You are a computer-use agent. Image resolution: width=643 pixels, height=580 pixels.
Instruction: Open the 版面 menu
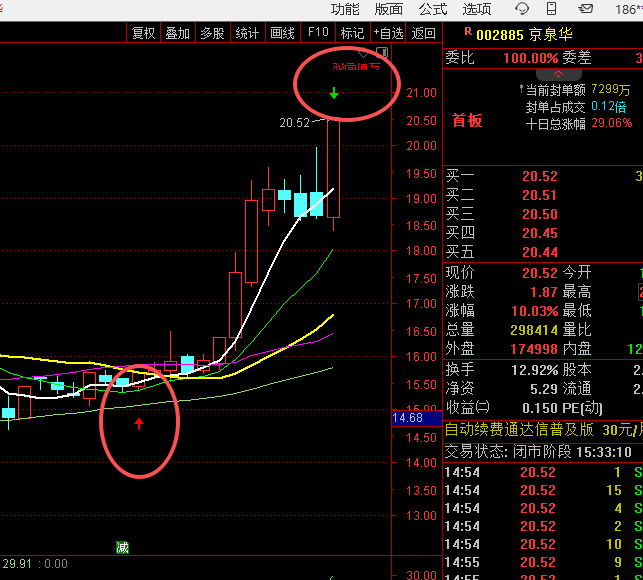point(388,9)
